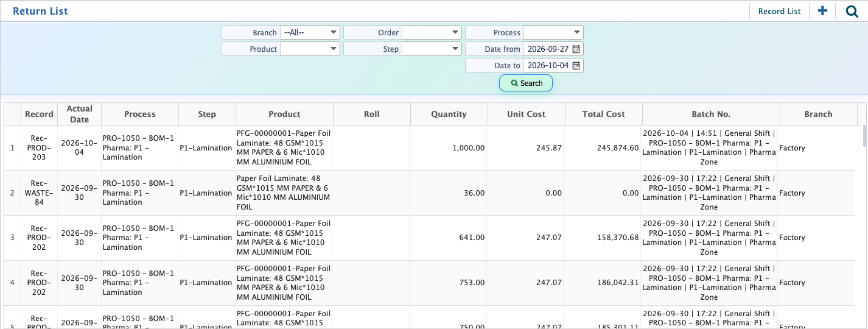Click unit cost 245.87
The image size is (868, 329).
[x=548, y=148]
